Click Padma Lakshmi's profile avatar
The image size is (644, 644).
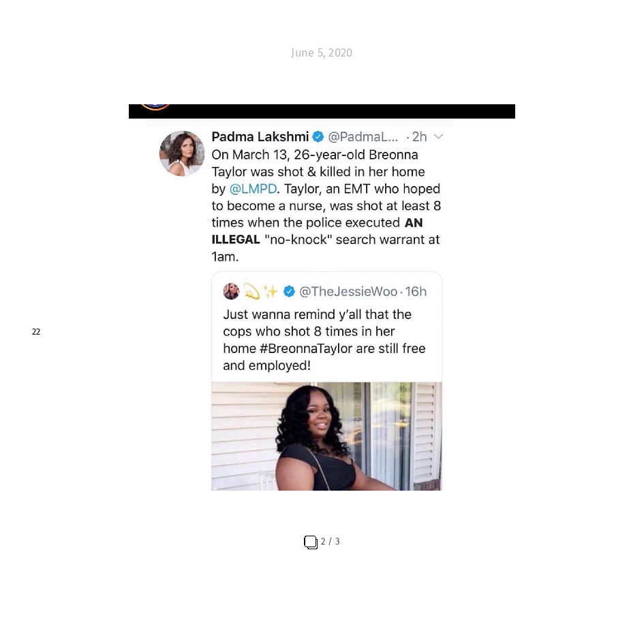(182, 153)
